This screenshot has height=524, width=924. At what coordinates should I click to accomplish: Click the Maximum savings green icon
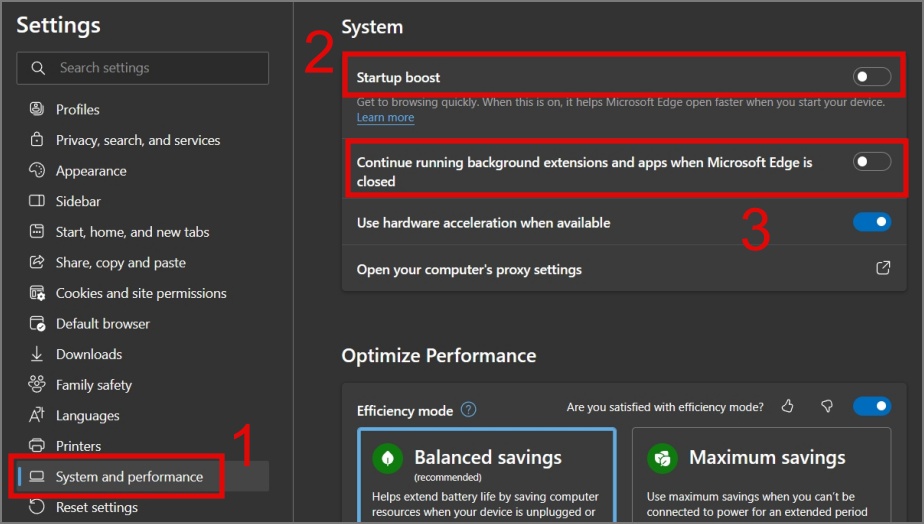(x=662, y=458)
